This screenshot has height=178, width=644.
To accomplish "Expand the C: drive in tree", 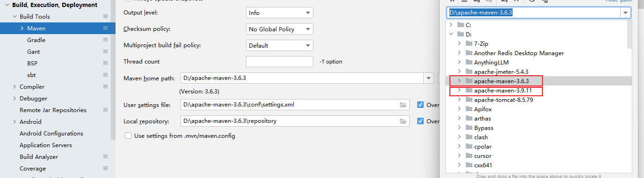I will 451,25.
